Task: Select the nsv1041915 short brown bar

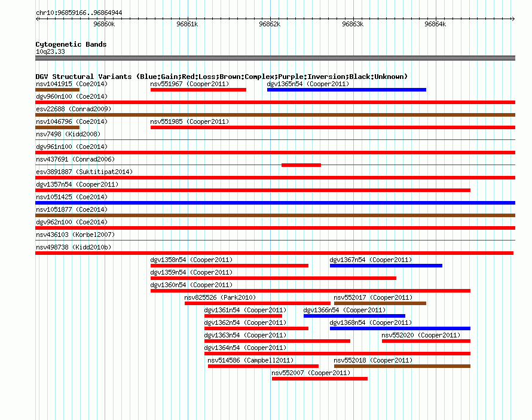Action: tap(57, 90)
